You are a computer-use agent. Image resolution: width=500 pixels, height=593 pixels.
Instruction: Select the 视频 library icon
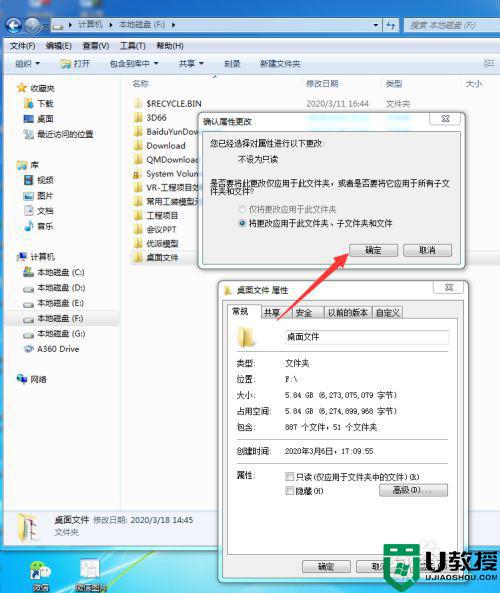(x=28, y=180)
